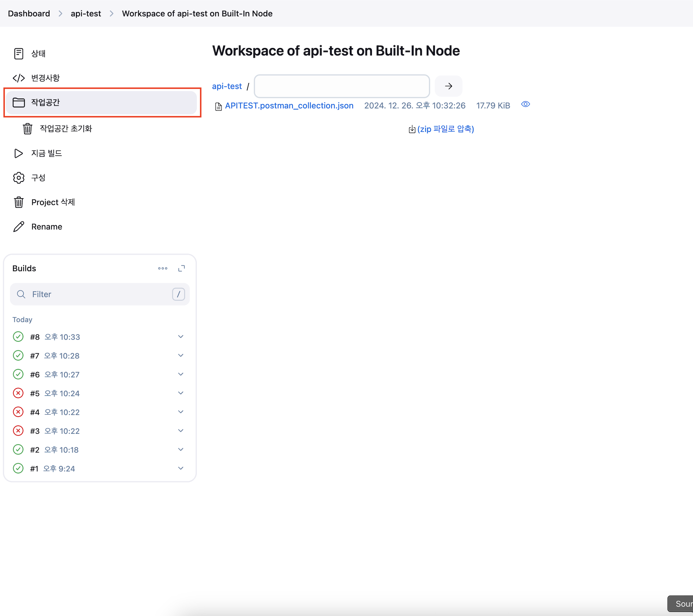Click the green success icon of build #8

click(18, 337)
